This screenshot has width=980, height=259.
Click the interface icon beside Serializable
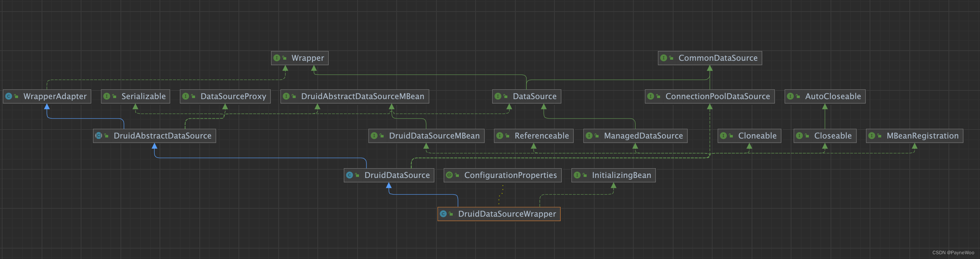pos(106,96)
